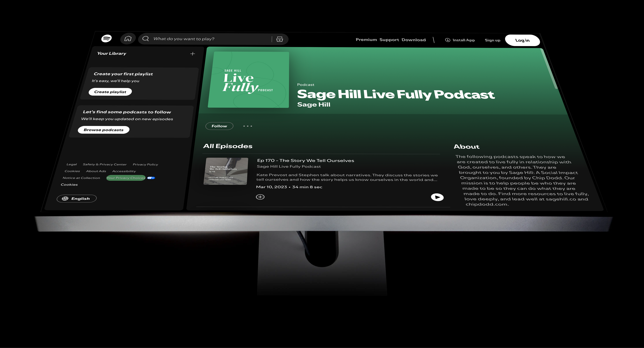Open Notice at Collection link
This screenshot has height=348, width=644.
pos(81,178)
